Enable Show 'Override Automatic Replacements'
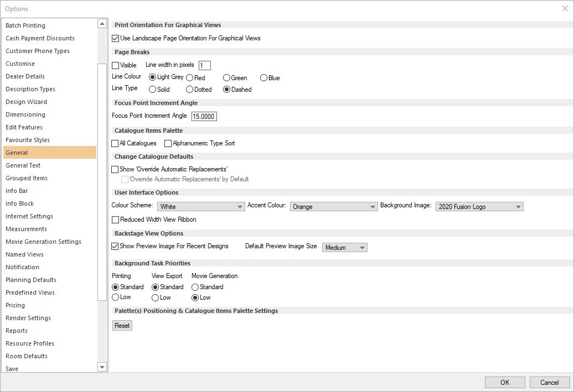The image size is (574, 392). click(x=115, y=169)
